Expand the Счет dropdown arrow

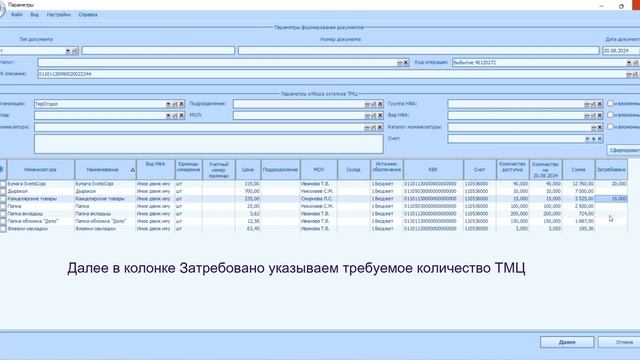pos(587,139)
